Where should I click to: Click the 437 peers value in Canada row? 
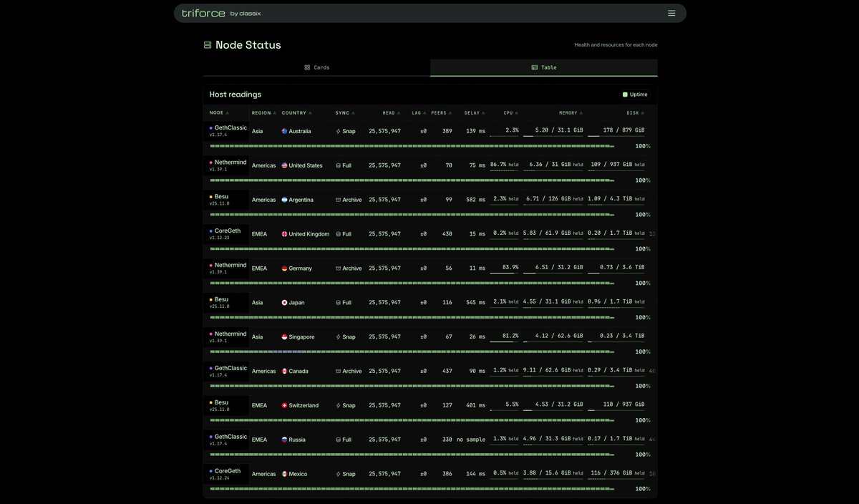coord(447,371)
